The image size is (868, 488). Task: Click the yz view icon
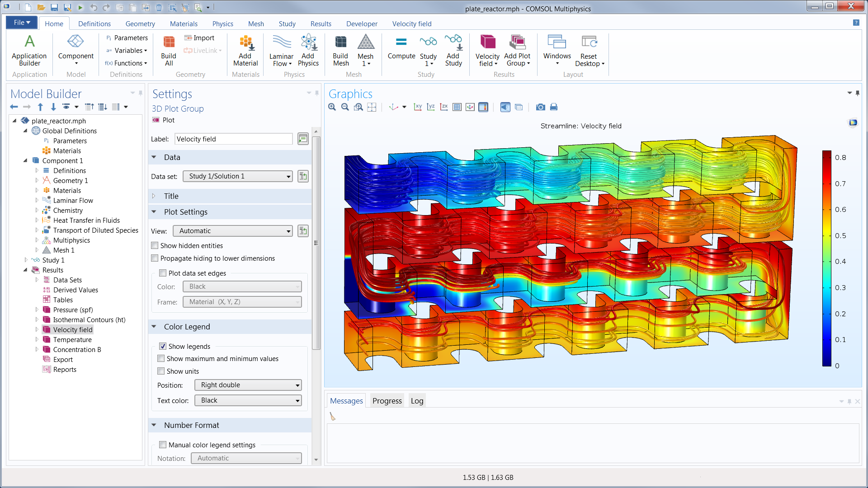click(431, 107)
